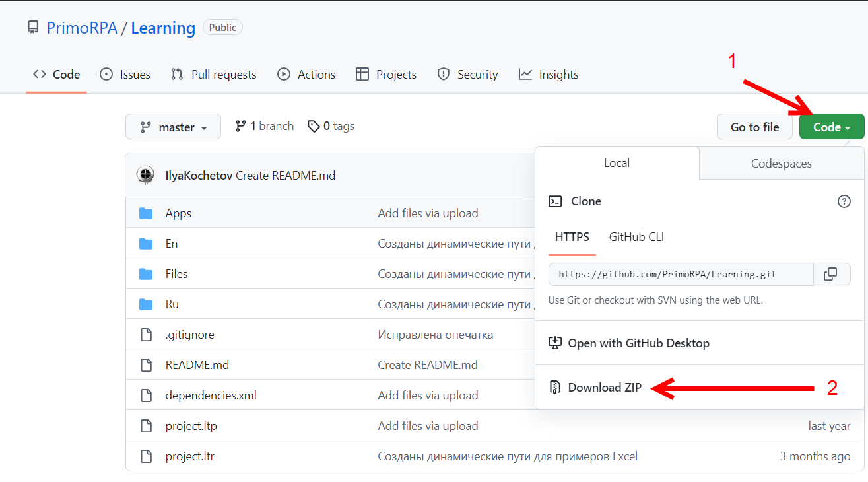Viewport: 868px width, 482px height.
Task: Open the Actions tab
Action: (306, 75)
